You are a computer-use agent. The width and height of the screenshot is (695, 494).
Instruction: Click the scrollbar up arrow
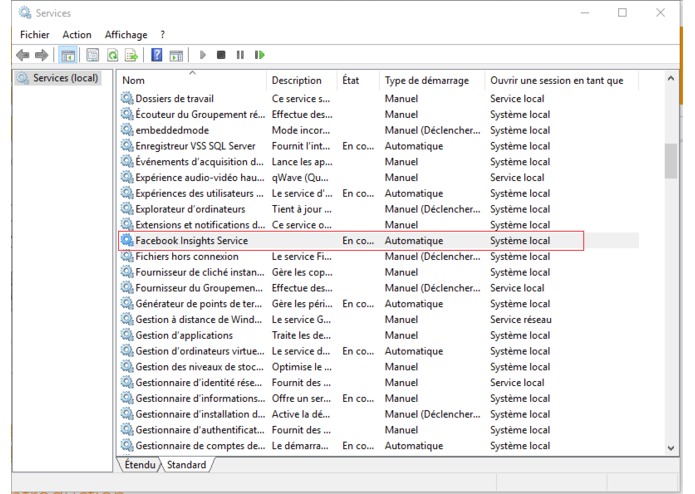(671, 78)
